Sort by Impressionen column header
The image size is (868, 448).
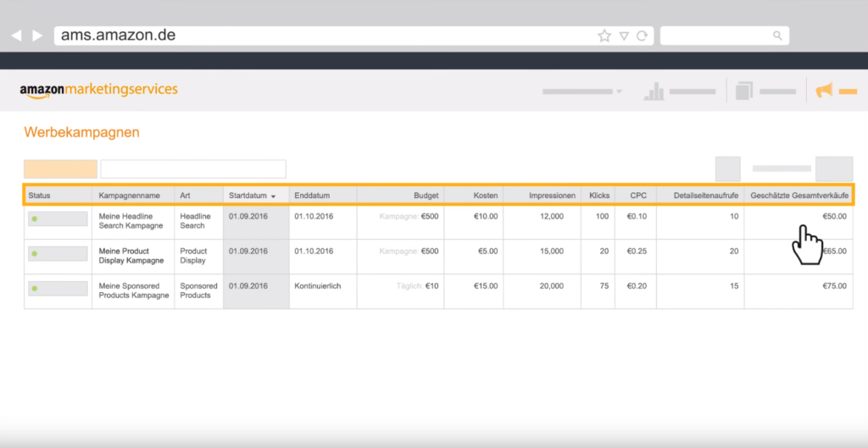[552, 196]
